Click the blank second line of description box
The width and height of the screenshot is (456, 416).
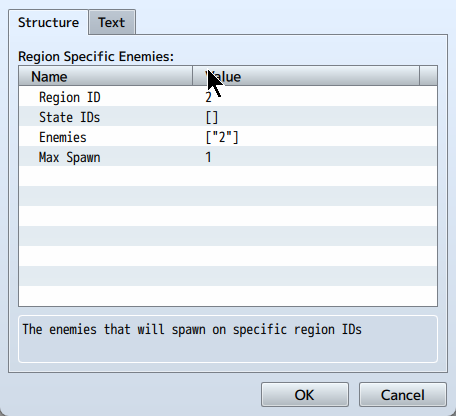coord(228,348)
